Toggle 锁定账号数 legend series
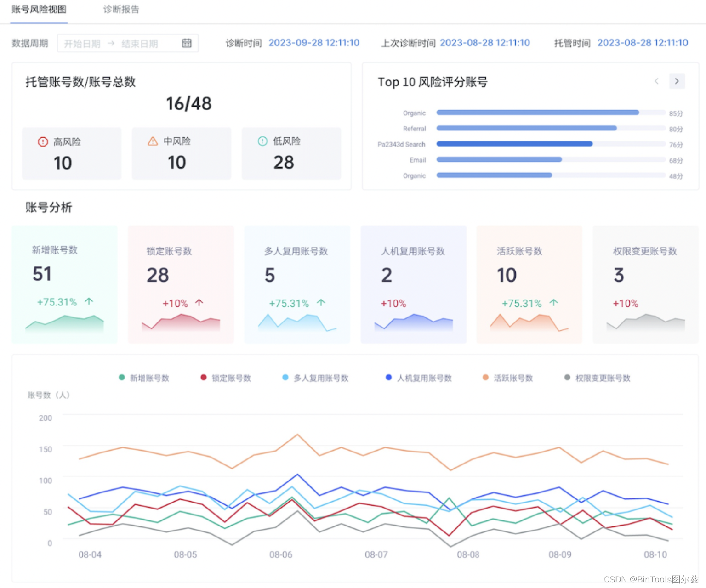 [226, 378]
